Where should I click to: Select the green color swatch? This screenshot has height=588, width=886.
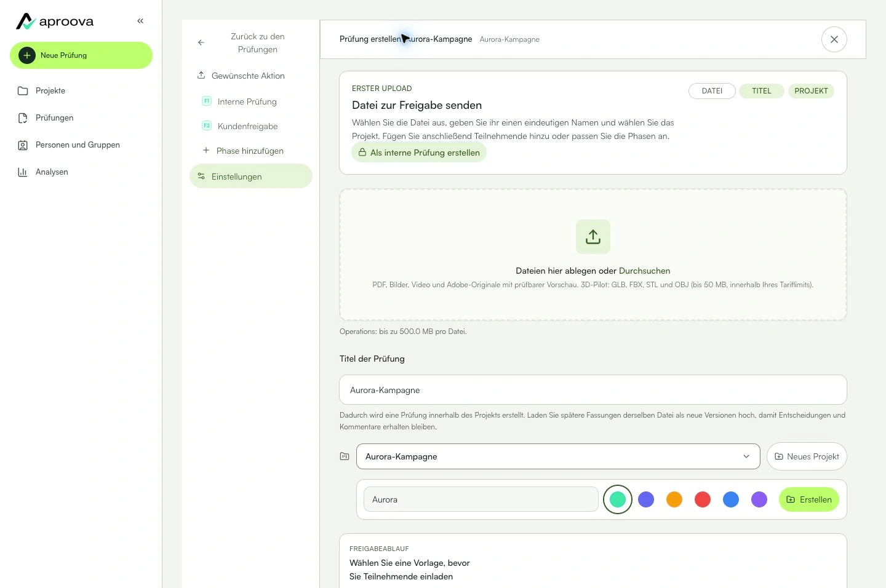coord(618,499)
